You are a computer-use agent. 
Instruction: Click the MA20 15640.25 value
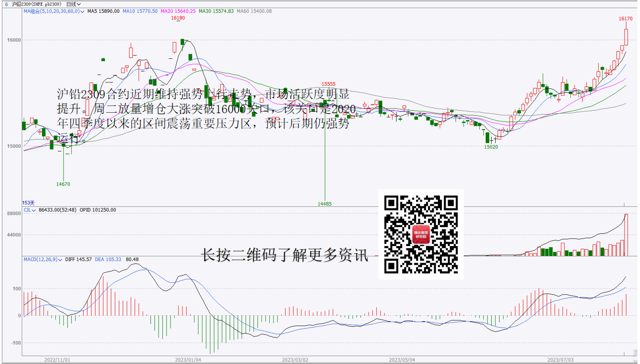pos(178,11)
